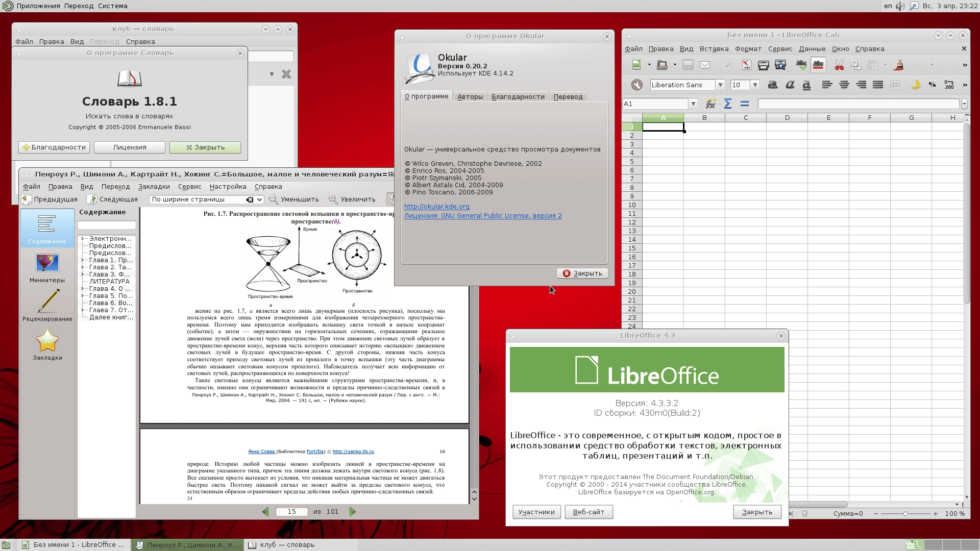
Task: Run spelling check (Abc checkmark icon)
Action: 801,65
